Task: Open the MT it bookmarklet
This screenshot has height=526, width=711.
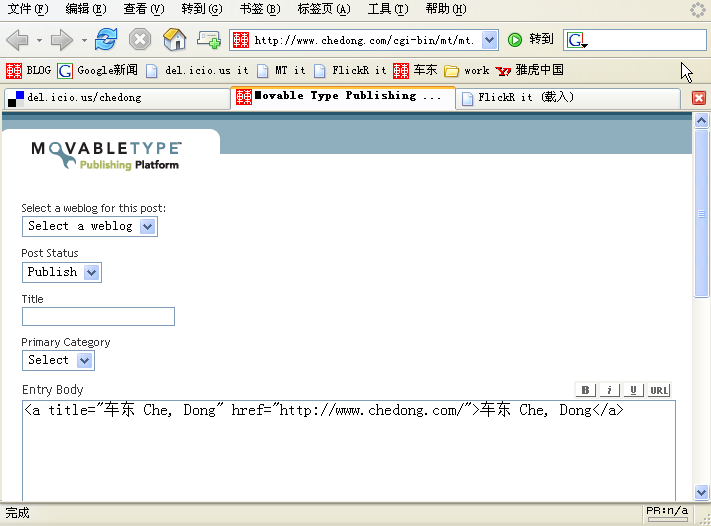Action: tap(281, 70)
